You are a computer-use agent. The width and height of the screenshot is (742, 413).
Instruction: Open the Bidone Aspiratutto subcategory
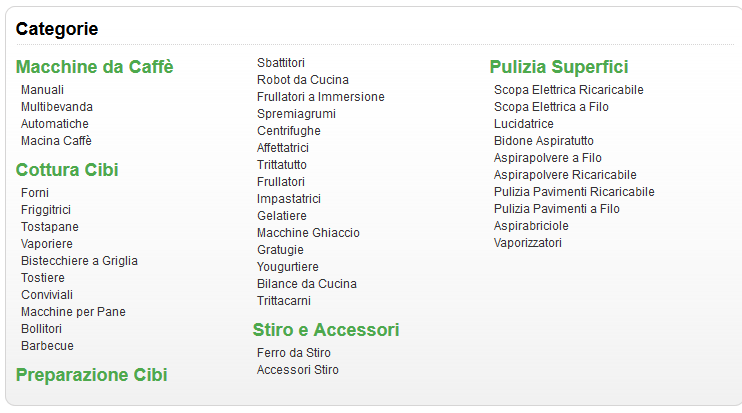tap(543, 141)
